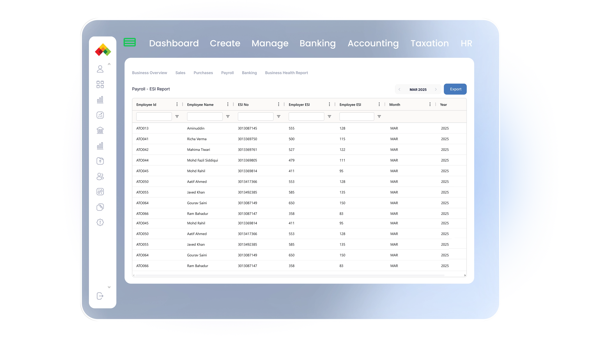Click the Employee Id filter input
The image size is (601, 364).
tap(154, 117)
